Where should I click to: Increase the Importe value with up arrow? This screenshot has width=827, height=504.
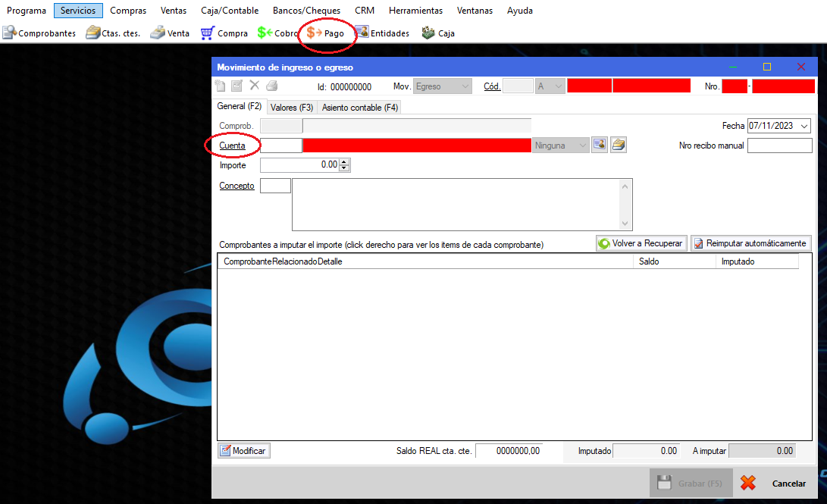point(344,162)
